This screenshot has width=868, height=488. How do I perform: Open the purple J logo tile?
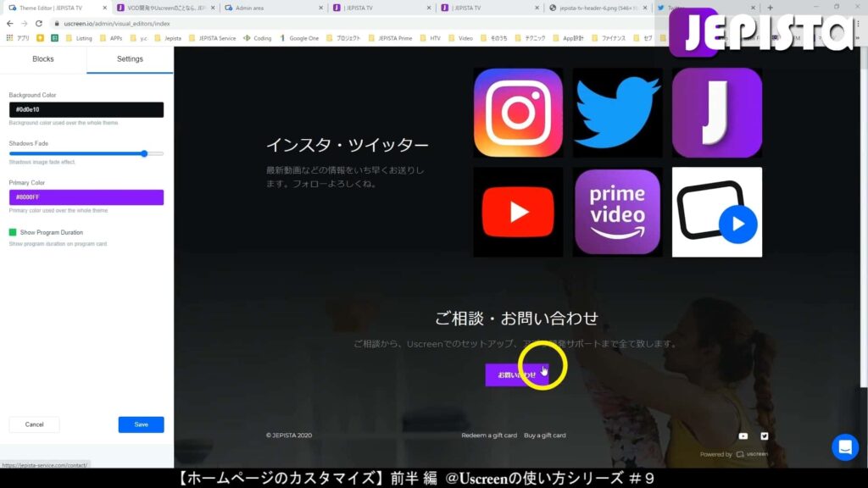717,113
